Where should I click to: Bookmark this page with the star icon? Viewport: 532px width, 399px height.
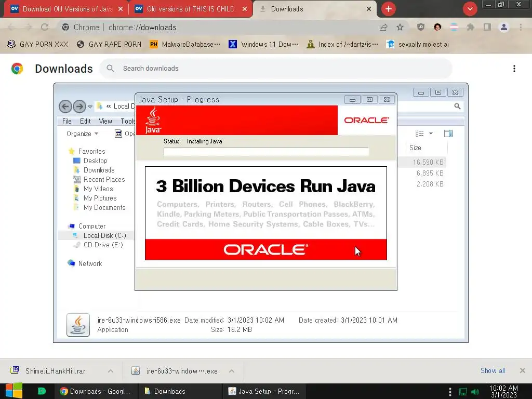(x=400, y=27)
